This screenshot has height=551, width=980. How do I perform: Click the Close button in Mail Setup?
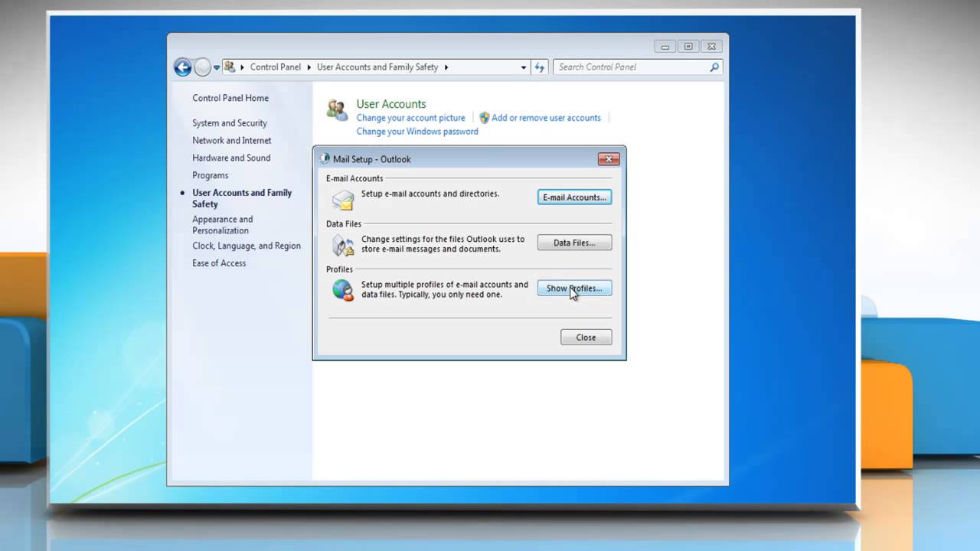586,337
